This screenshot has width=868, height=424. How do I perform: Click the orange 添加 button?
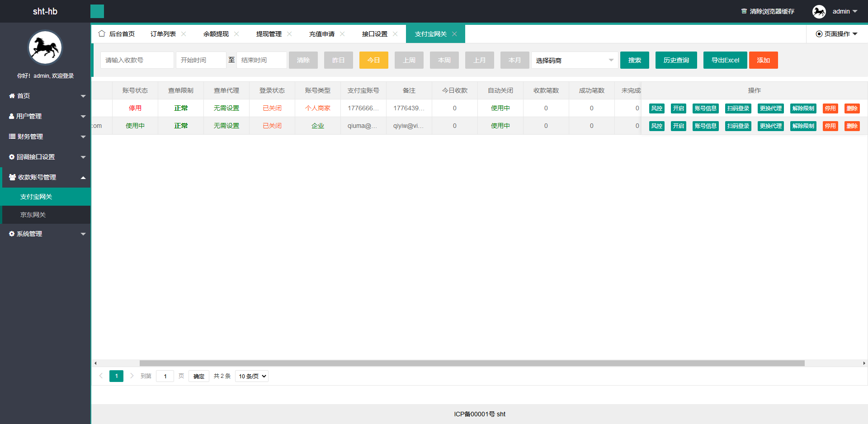tap(763, 60)
